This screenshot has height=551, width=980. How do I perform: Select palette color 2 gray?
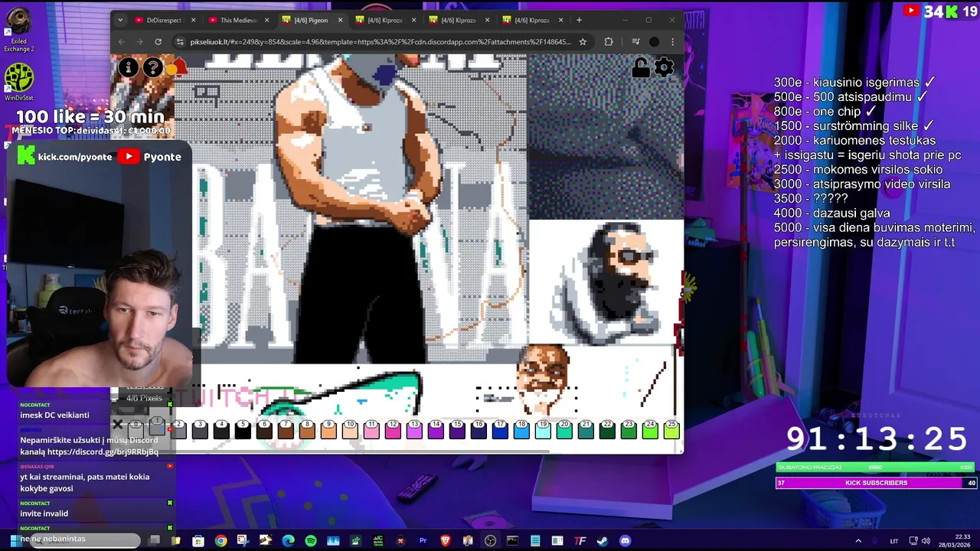pyautogui.click(x=178, y=429)
